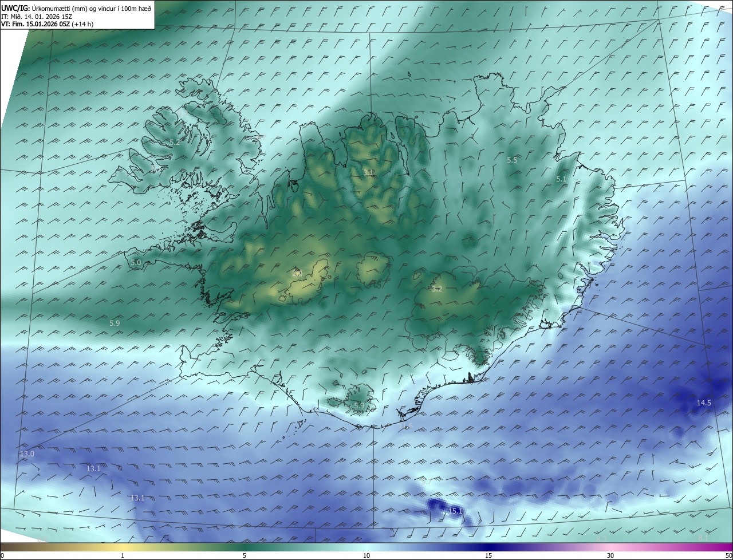Pick the pink color at the legend's 30 mm mark
The image size is (733, 560).
610,547
